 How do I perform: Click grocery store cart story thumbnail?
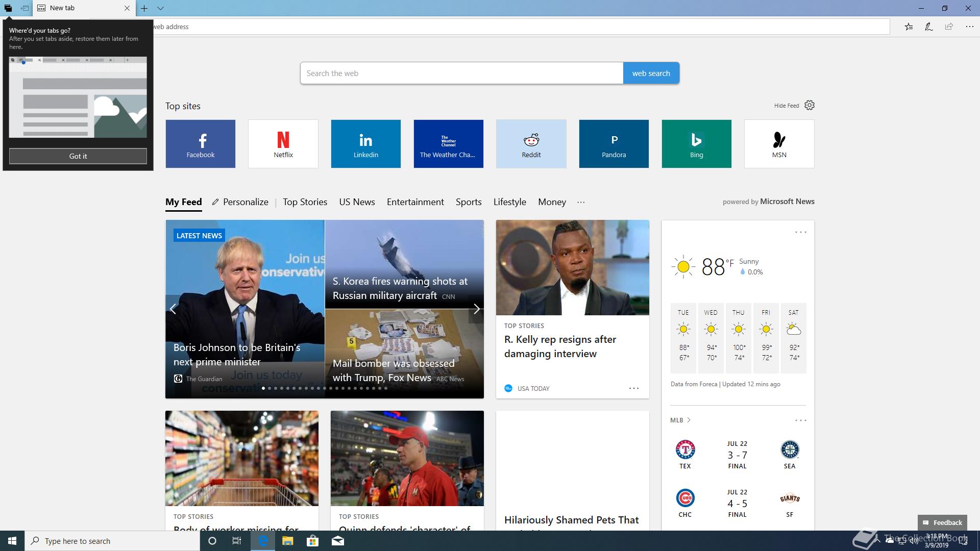pyautogui.click(x=242, y=458)
